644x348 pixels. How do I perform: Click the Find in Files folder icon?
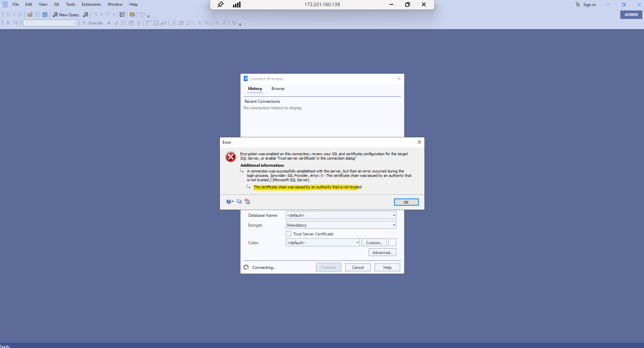(132, 15)
